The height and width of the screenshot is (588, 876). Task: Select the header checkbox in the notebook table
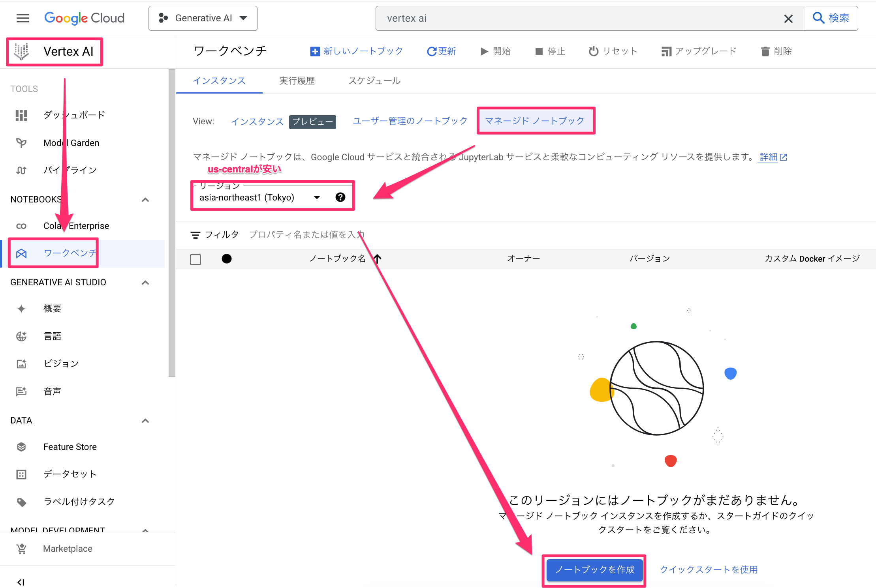pyautogui.click(x=196, y=259)
